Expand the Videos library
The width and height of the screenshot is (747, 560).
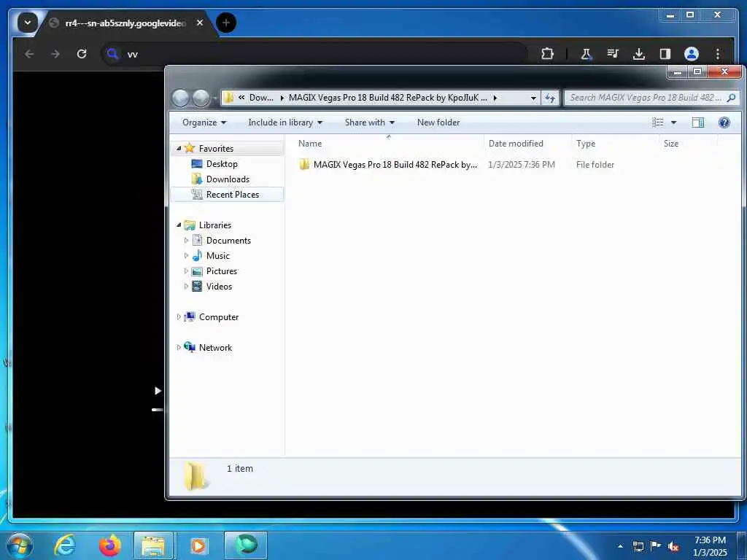click(186, 286)
